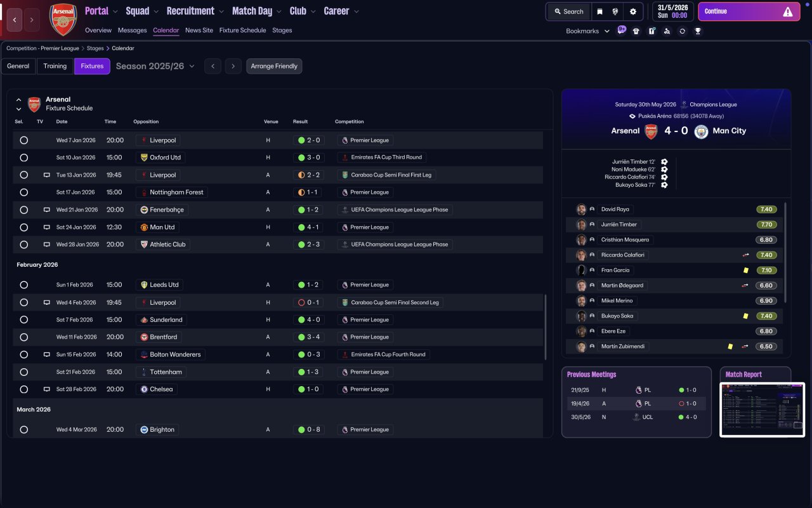
Task: Select the Liverpool fixture on Wed 7 Jan
Action: [x=24, y=140]
